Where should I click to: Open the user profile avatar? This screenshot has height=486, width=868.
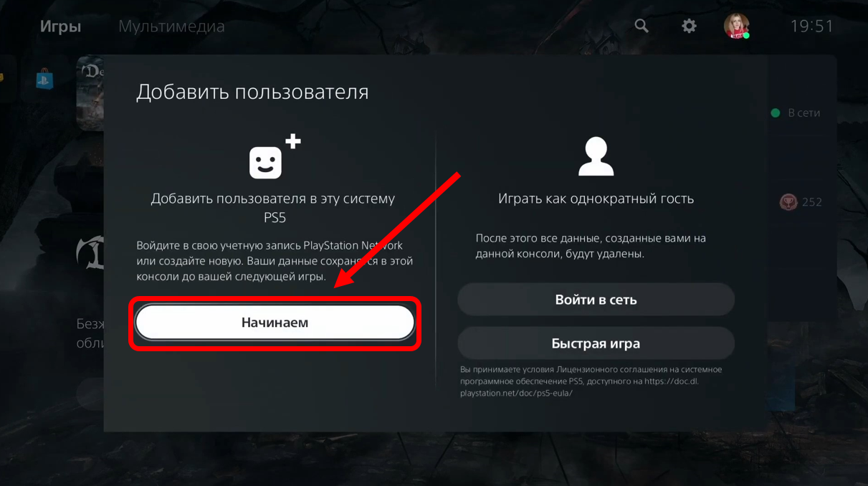point(736,26)
